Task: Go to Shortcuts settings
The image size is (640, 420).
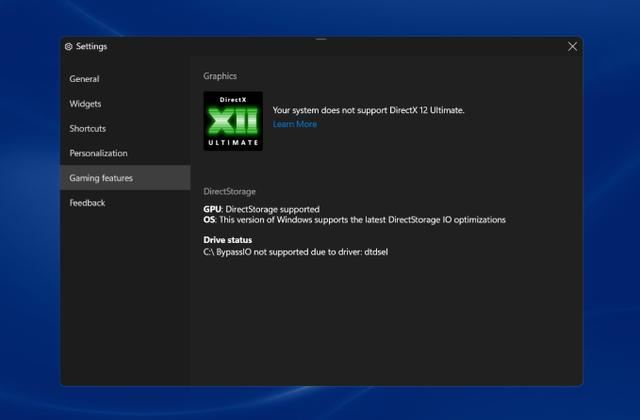Action: point(87,129)
